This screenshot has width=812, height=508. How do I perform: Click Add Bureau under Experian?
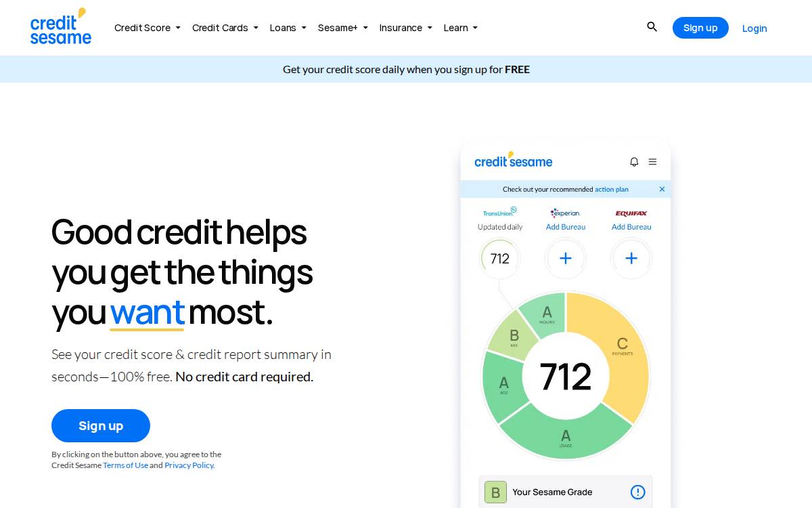[566, 227]
